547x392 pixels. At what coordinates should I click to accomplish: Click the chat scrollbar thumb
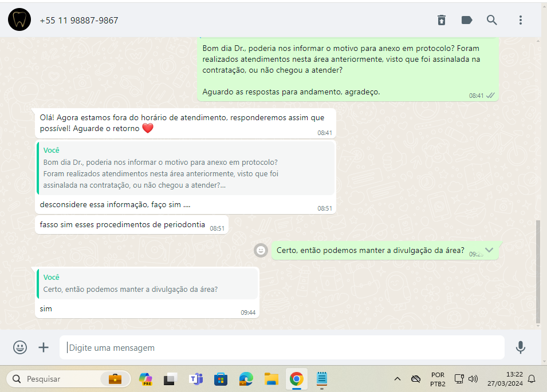tap(538, 272)
